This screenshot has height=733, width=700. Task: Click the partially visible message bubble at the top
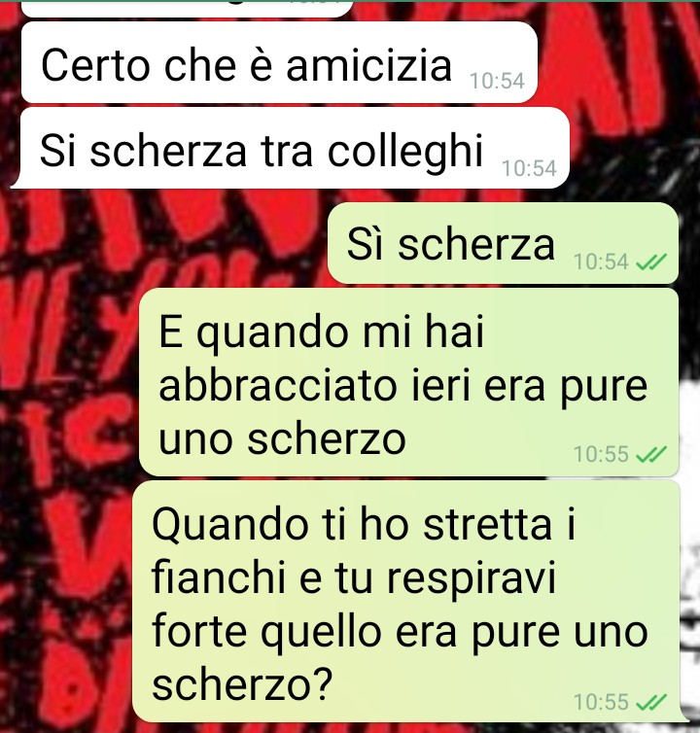187,9
